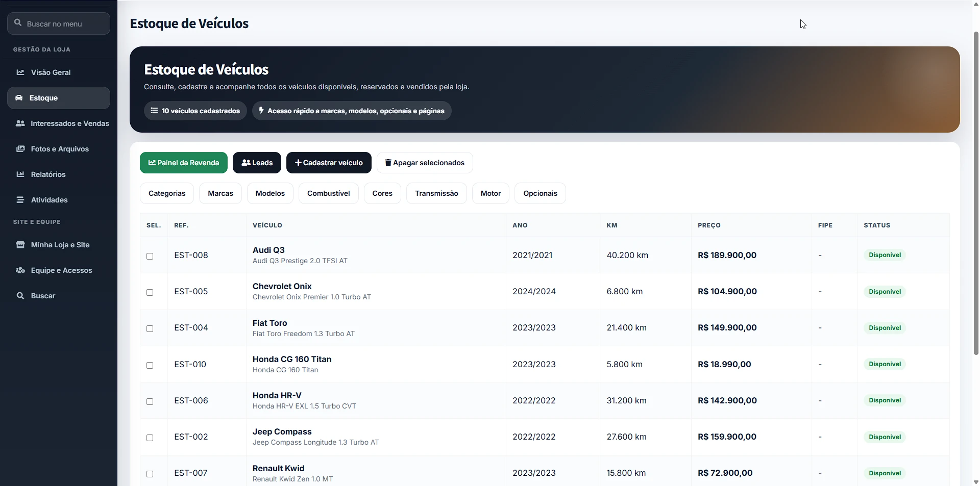Open the Visão Geral menu item

[59, 72]
